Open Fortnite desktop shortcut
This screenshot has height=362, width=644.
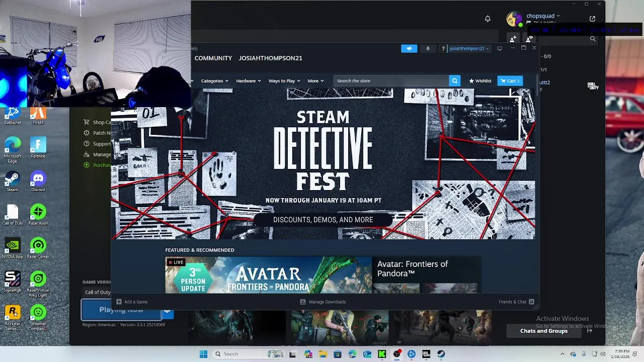pyautogui.click(x=38, y=148)
